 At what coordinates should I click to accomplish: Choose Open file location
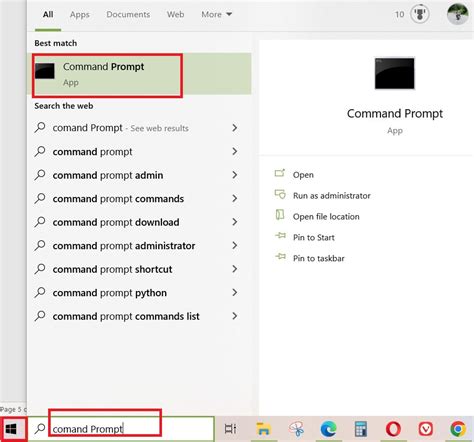point(326,217)
